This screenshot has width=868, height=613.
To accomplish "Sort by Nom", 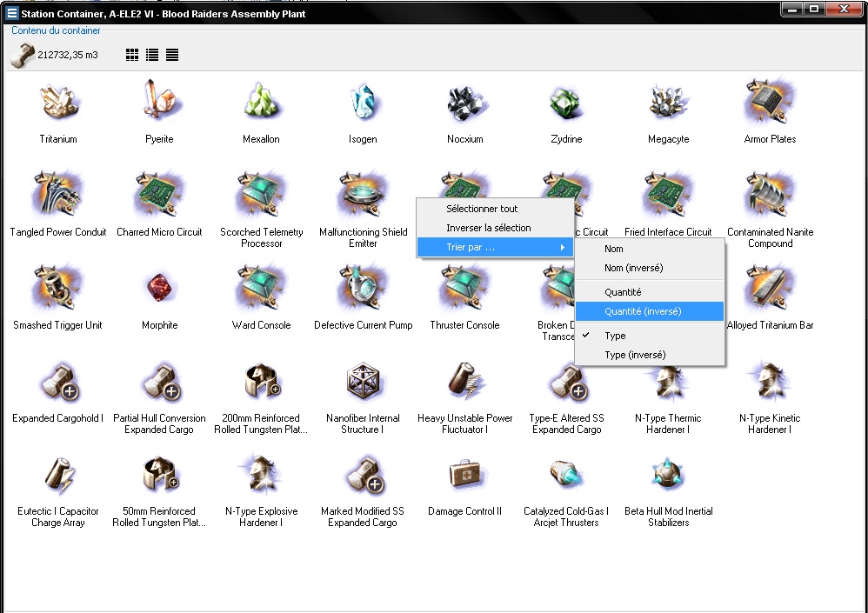I will (x=650, y=249).
